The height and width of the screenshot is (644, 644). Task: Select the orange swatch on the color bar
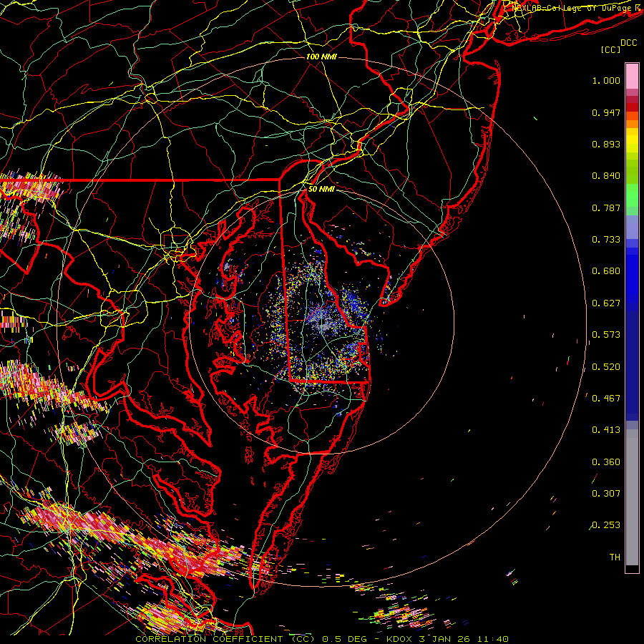[x=632, y=124]
